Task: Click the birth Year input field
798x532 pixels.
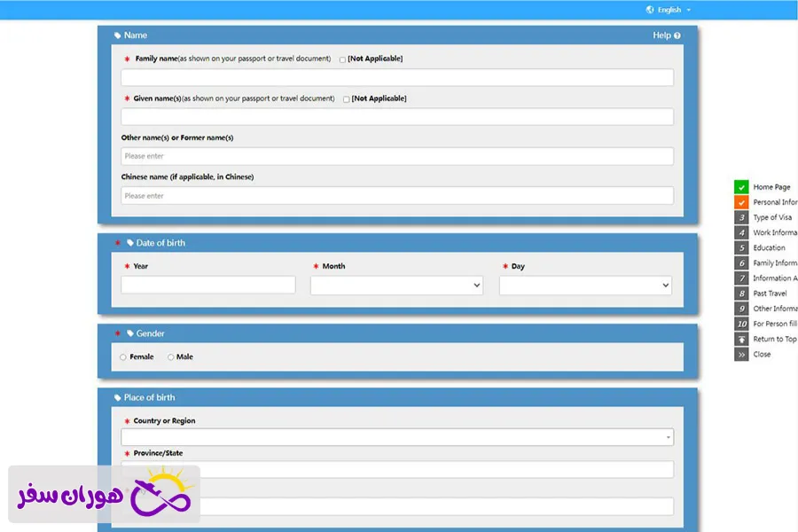Action: [208, 285]
